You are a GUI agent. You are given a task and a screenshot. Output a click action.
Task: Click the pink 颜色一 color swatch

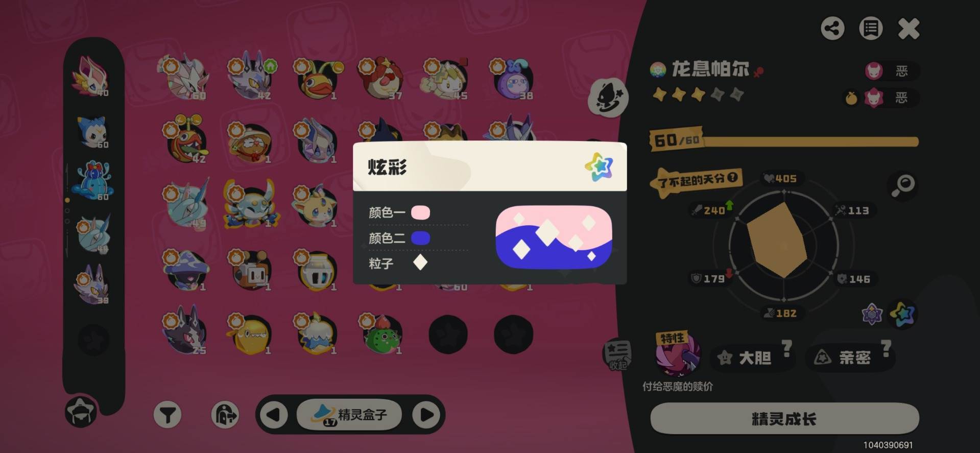421,212
